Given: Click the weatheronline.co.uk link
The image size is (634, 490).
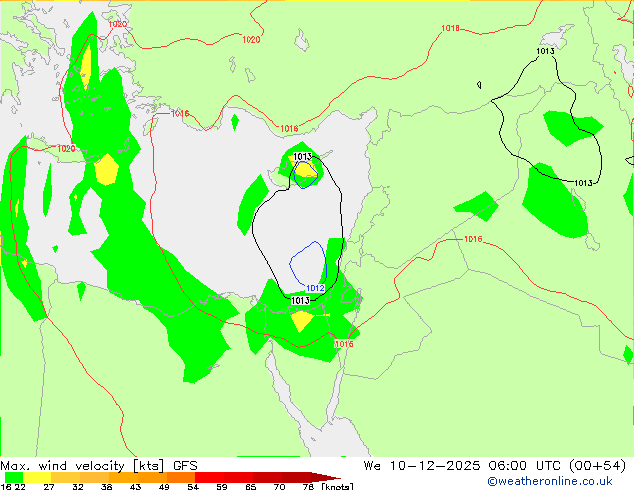Looking at the screenshot, I should point(550,481).
